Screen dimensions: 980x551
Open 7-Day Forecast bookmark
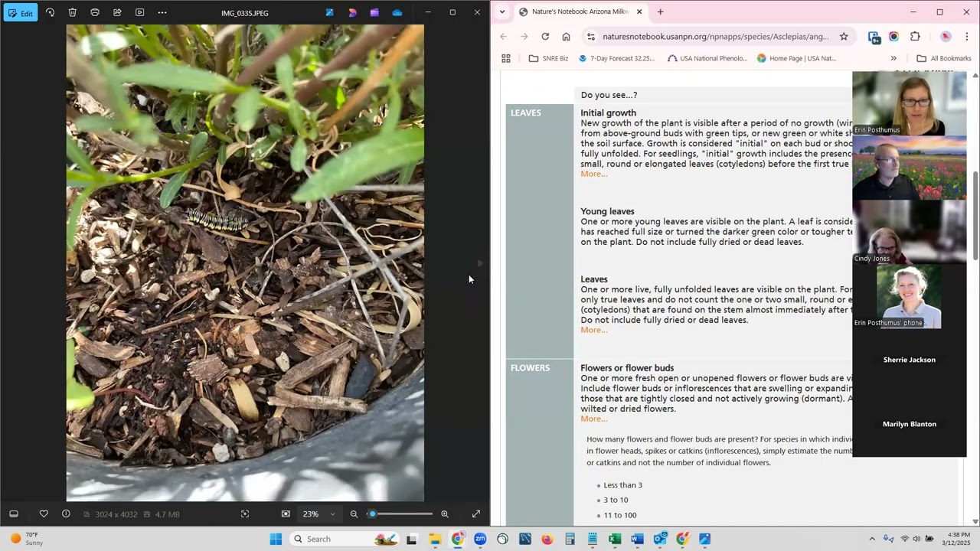[617, 58]
